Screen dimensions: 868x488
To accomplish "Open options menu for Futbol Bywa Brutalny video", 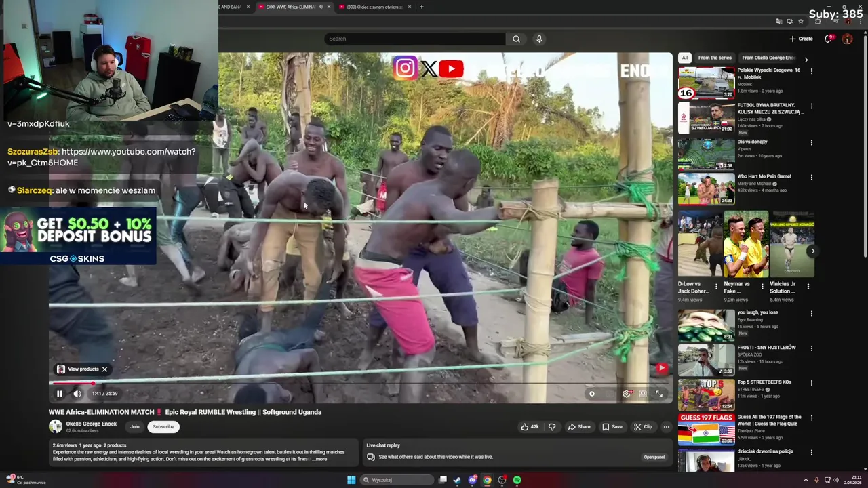I will [x=811, y=106].
